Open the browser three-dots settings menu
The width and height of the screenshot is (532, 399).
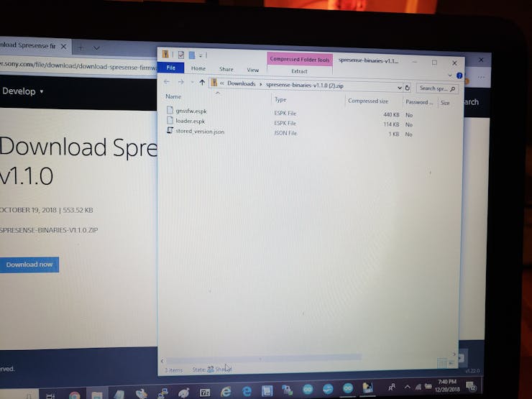[481, 78]
